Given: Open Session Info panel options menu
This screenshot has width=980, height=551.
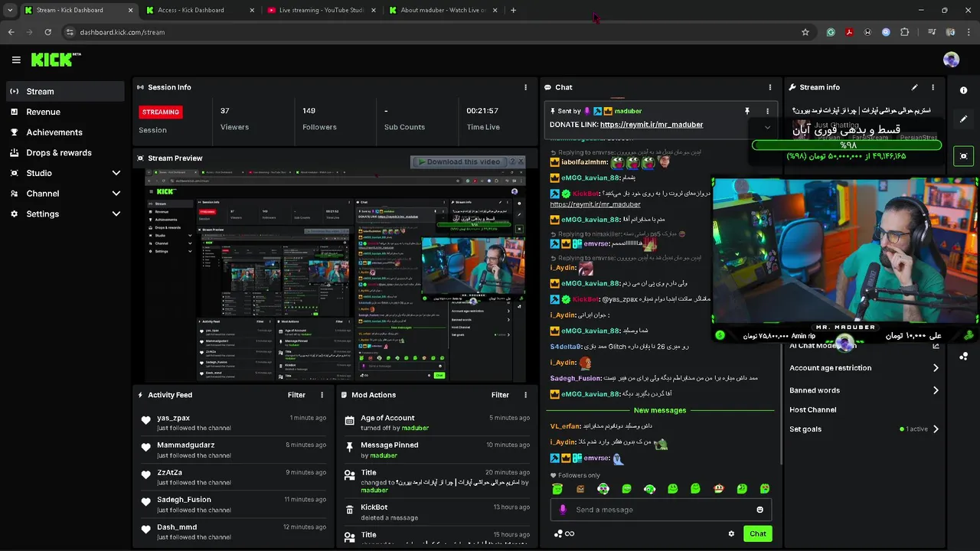Looking at the screenshot, I should (525, 87).
